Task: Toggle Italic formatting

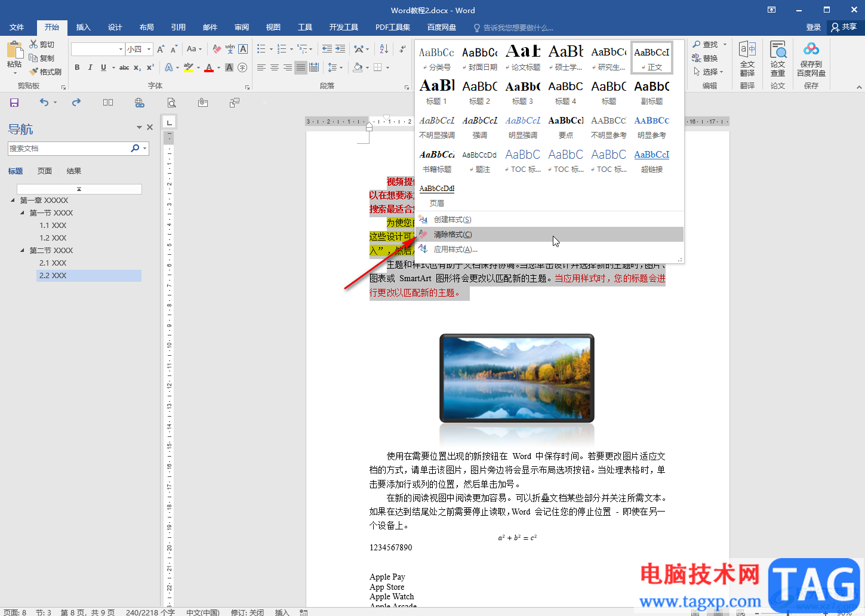Action: [x=90, y=67]
